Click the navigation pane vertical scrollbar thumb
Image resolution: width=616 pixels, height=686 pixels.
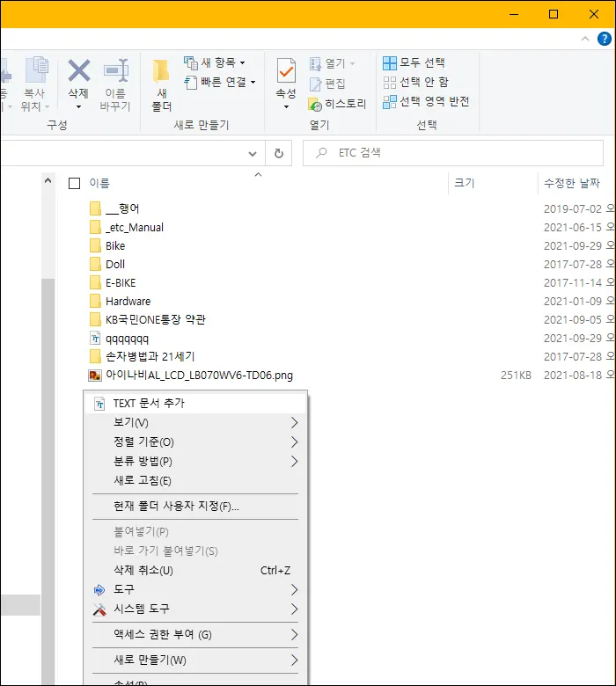click(x=48, y=481)
